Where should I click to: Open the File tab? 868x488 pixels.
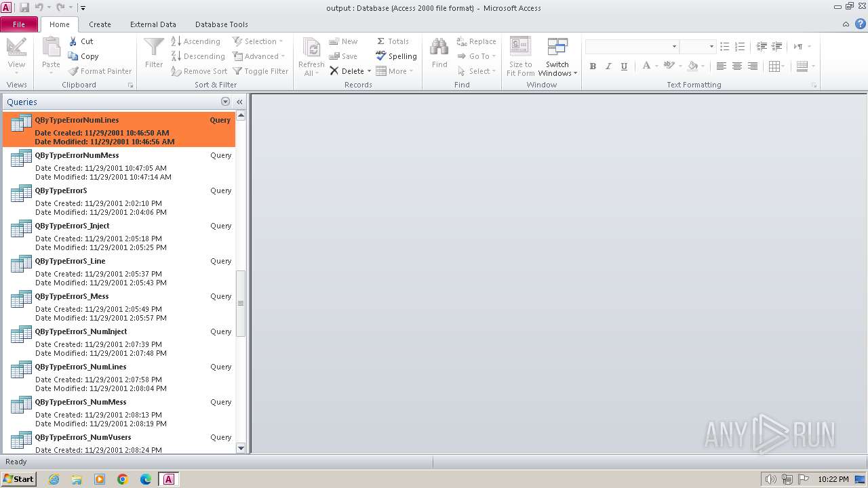(x=19, y=24)
